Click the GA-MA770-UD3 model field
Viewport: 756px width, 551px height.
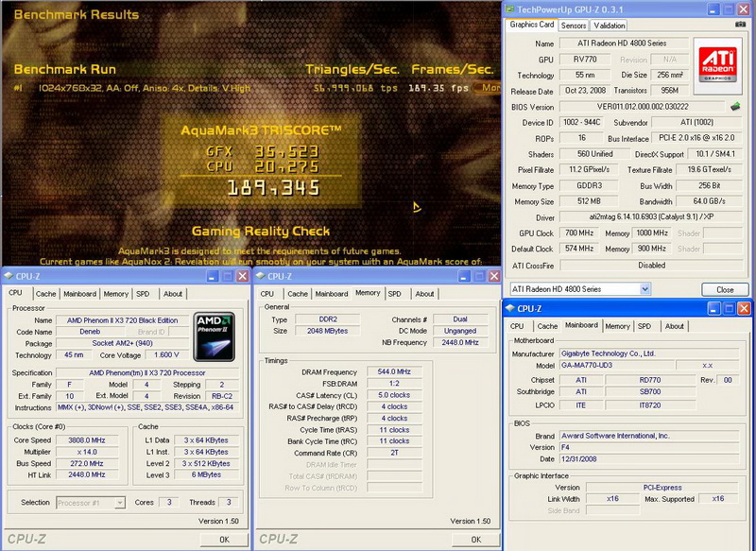coord(616,365)
